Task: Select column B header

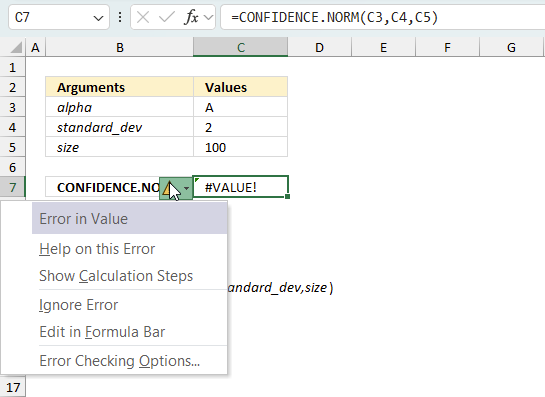Action: pyautogui.click(x=120, y=48)
